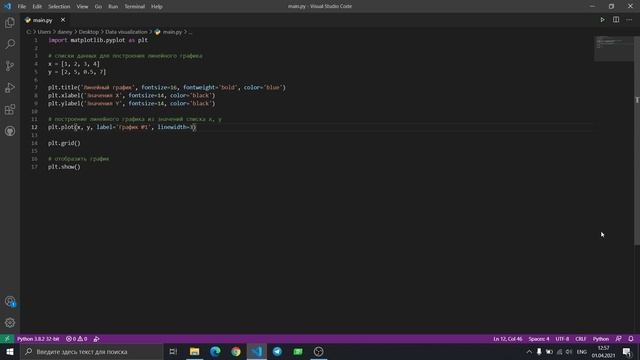The width and height of the screenshot is (640, 360).
Task: Open taskbar clock and date
Action: pyautogui.click(x=603, y=351)
